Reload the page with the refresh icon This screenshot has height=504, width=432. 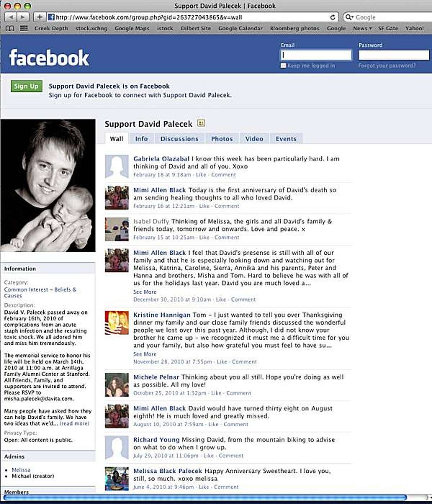[x=333, y=17]
